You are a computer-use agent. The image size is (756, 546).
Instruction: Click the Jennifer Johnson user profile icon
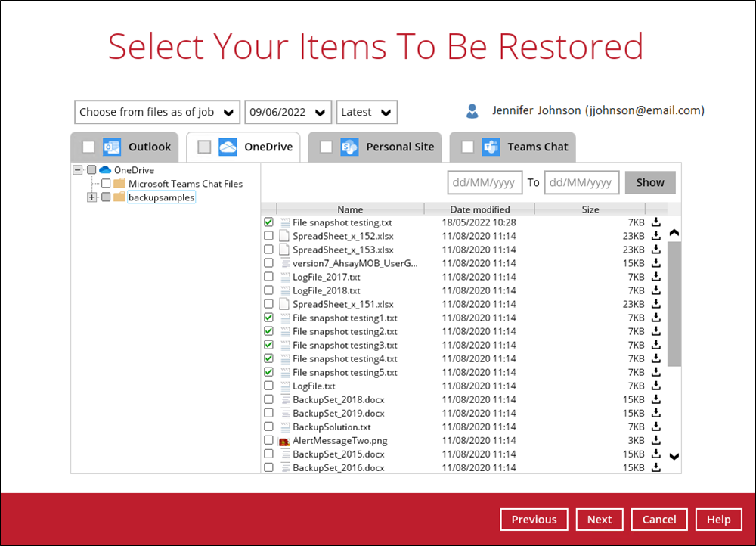click(472, 111)
